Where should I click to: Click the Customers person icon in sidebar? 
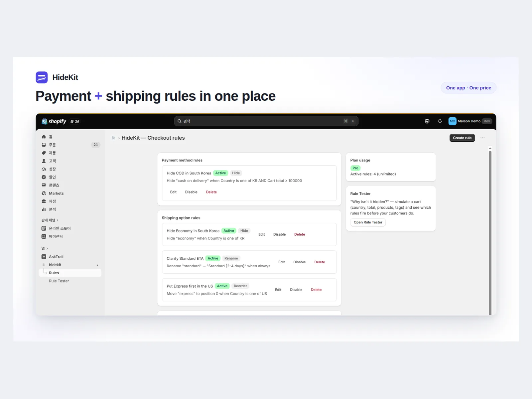[44, 161]
